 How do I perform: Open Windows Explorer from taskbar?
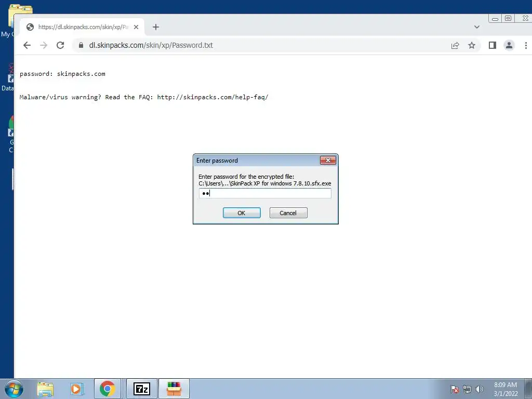click(x=45, y=389)
